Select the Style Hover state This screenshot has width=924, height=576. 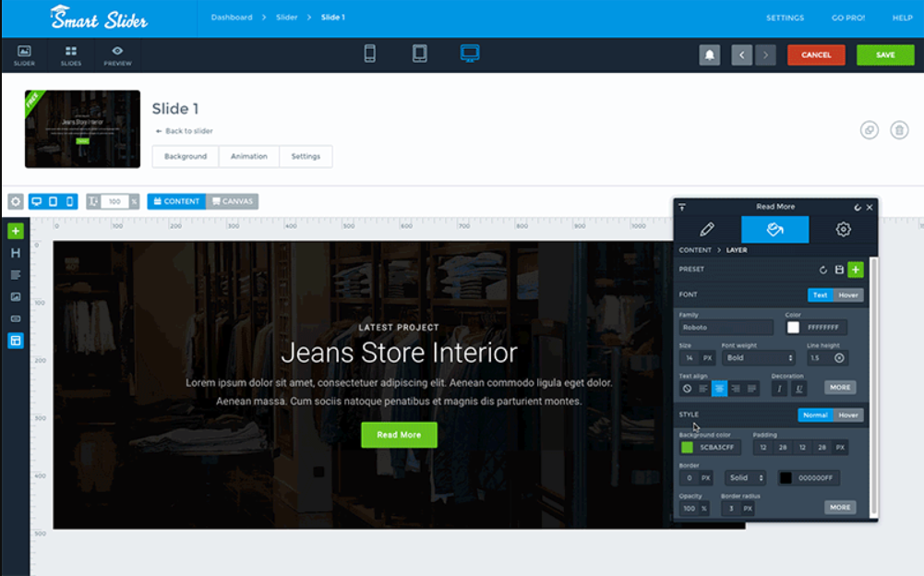[848, 415]
